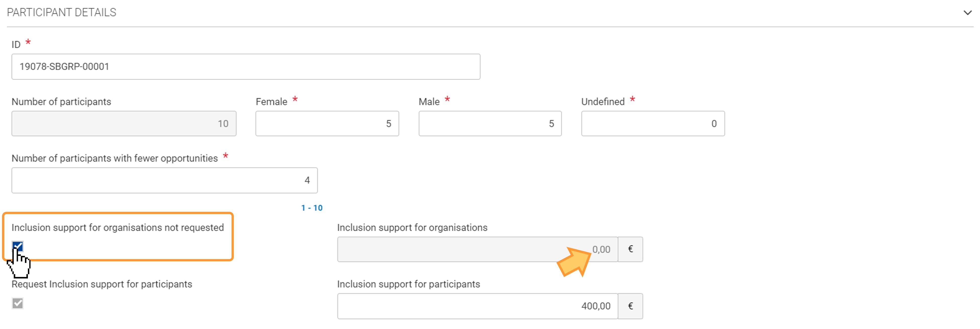Click the PARTICIPANT DETAILS heading
980x329 pixels.
click(62, 13)
